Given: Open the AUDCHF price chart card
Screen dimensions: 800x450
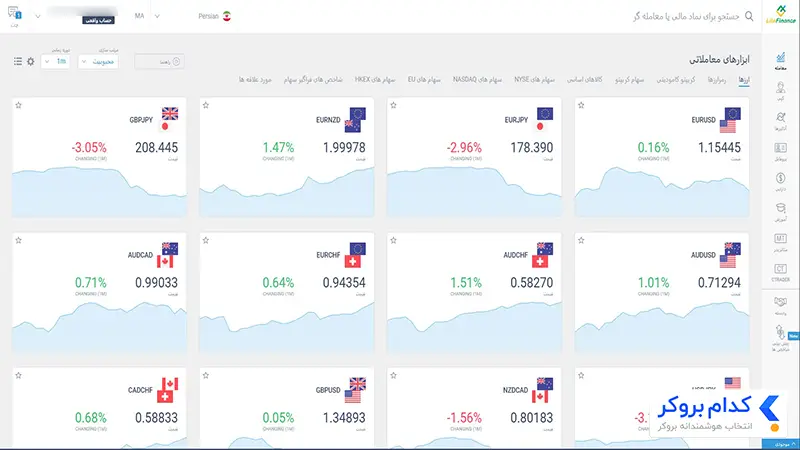Looking at the screenshot, I should tap(474, 293).
